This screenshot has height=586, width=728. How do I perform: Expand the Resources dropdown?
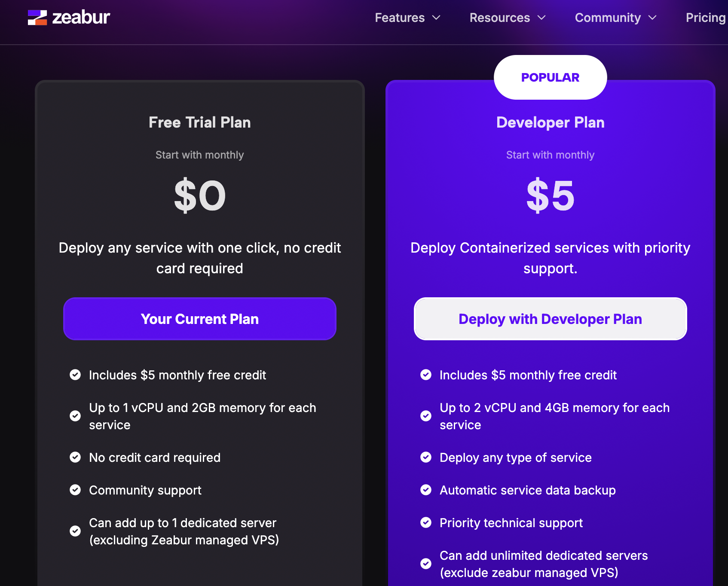[x=507, y=18]
